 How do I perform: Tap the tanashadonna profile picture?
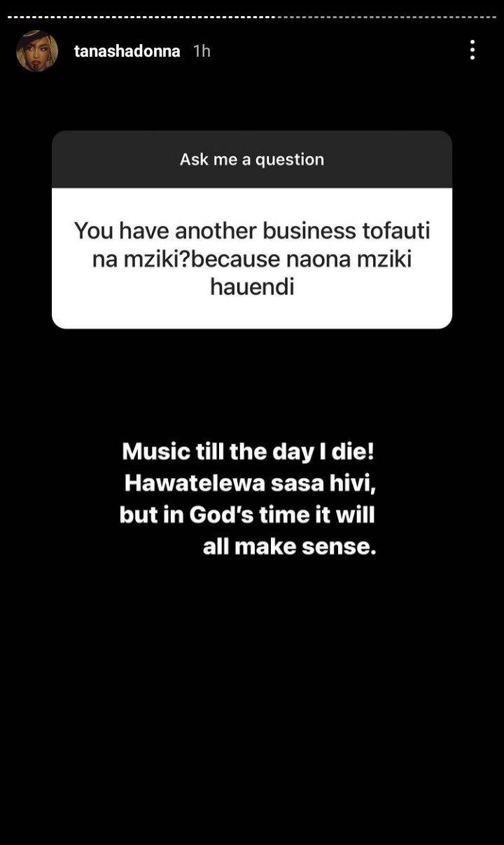pos(37,50)
